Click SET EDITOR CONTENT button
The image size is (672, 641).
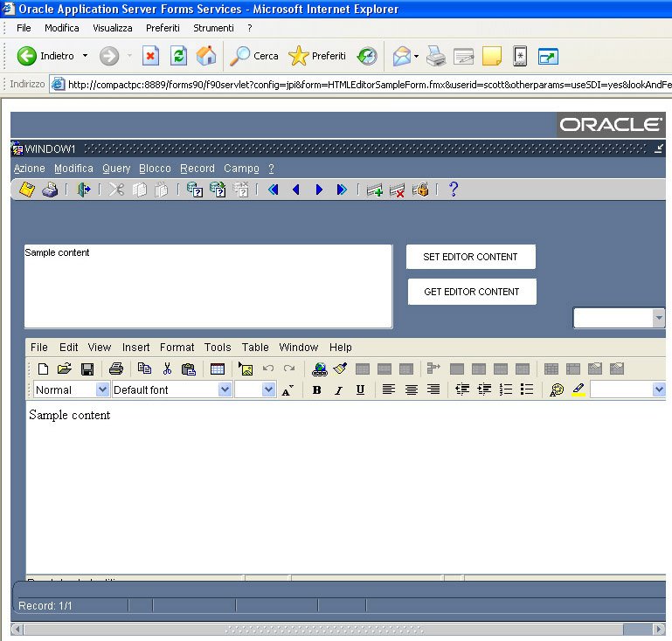470,257
